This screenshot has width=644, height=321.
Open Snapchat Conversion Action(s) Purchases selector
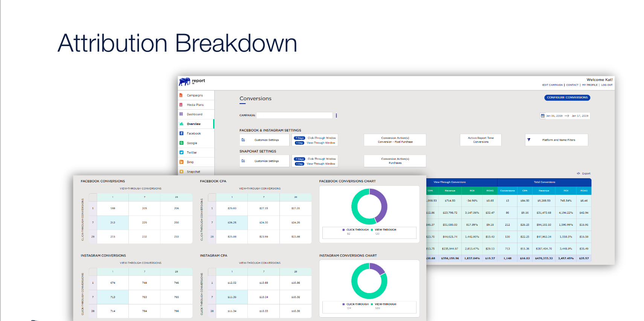pyautogui.click(x=395, y=161)
